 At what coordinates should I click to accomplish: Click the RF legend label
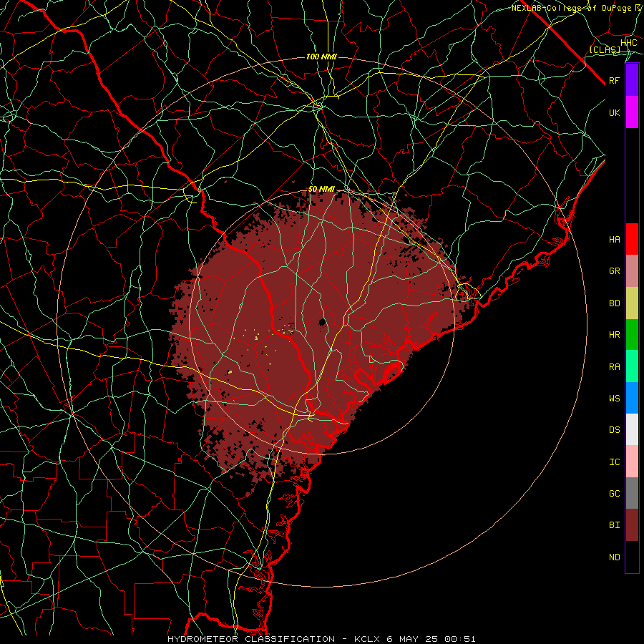click(x=615, y=80)
